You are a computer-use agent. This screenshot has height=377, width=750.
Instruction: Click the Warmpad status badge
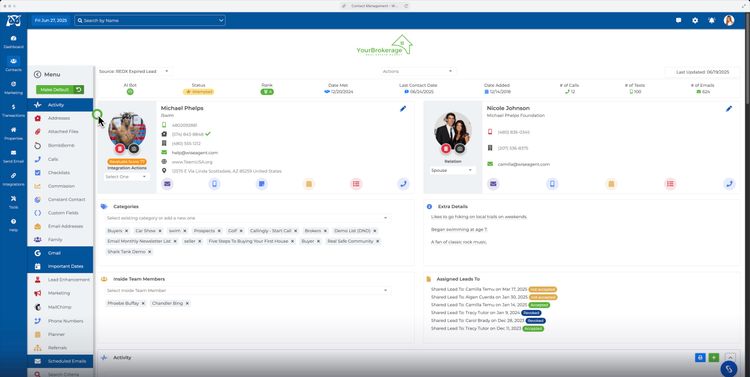199,92
